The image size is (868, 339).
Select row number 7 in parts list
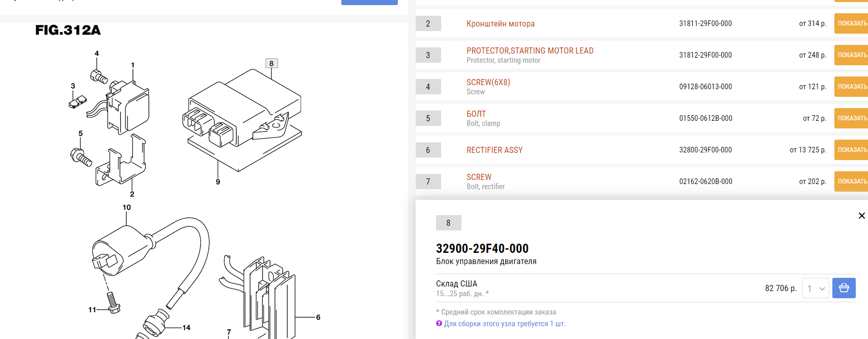tap(428, 181)
